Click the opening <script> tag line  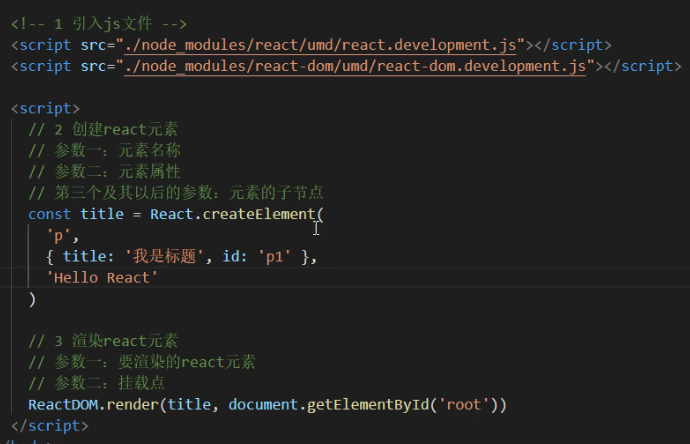click(x=45, y=109)
